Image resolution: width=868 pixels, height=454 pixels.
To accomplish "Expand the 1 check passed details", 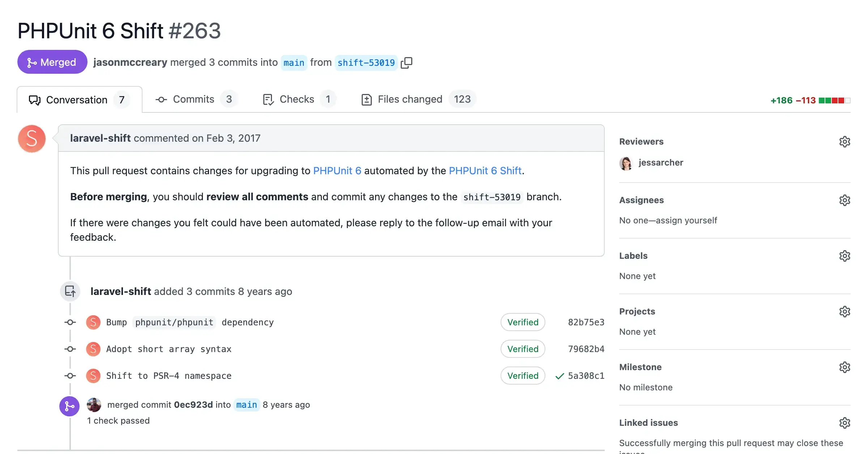I will click(118, 420).
